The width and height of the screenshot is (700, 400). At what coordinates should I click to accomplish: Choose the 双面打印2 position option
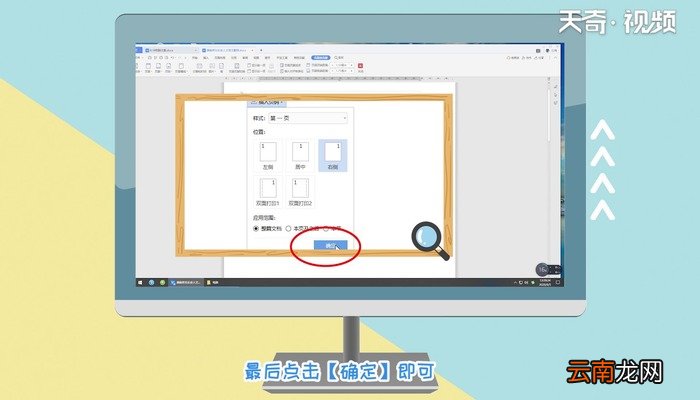point(300,192)
